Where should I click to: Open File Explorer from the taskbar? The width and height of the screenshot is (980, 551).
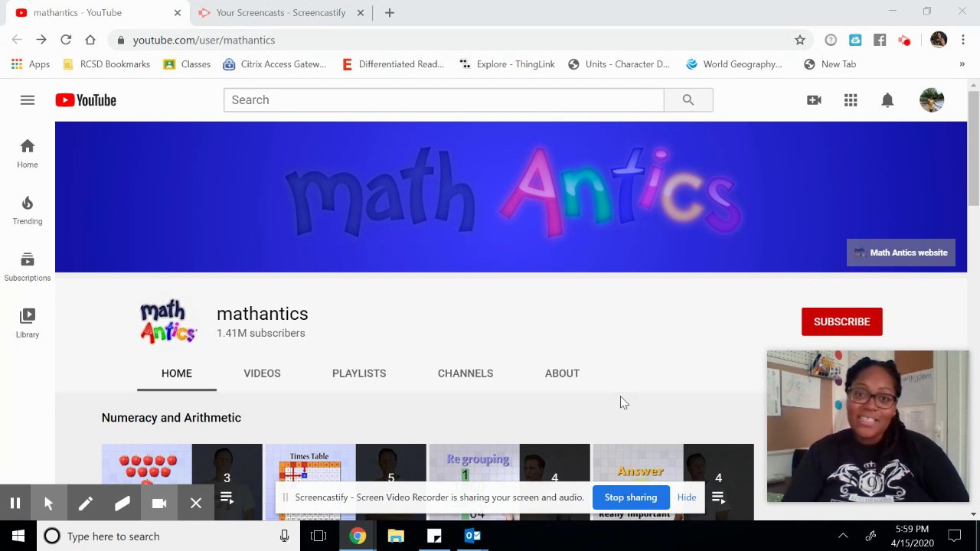coord(396,536)
